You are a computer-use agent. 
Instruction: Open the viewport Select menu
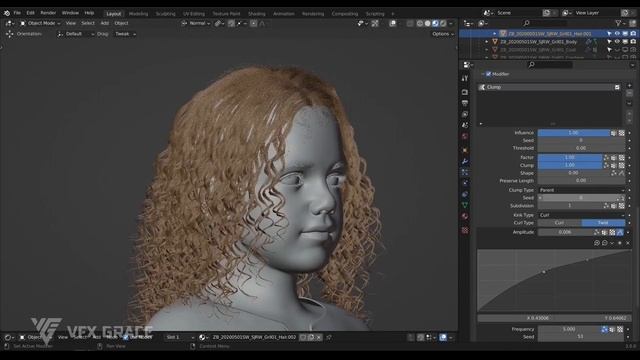click(87, 23)
